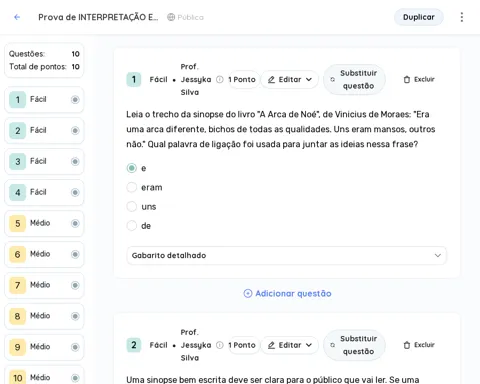This screenshot has width=480, height=384.
Task: Jump to question 7 Médio in sidebar
Action: coord(44,285)
